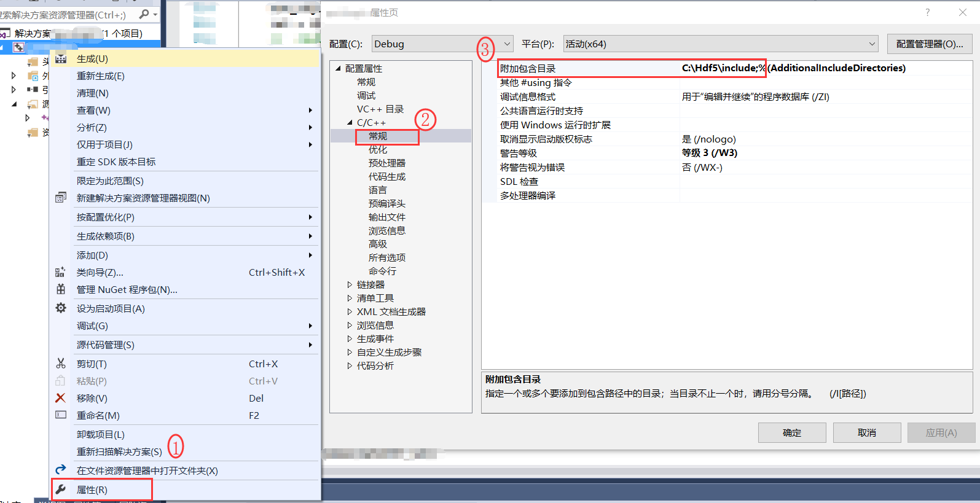Click the open-folder arrow icon in the menu
The width and height of the screenshot is (980, 503).
(x=61, y=470)
